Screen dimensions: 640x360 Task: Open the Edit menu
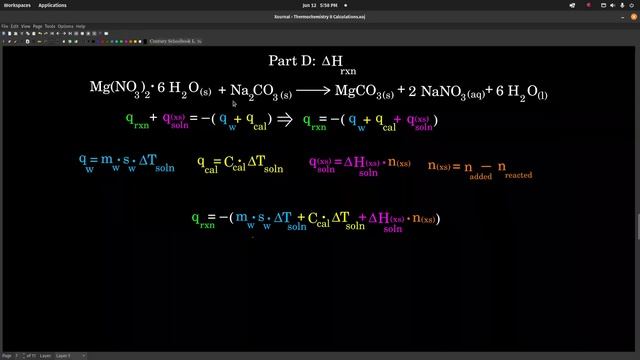coord(15,26)
